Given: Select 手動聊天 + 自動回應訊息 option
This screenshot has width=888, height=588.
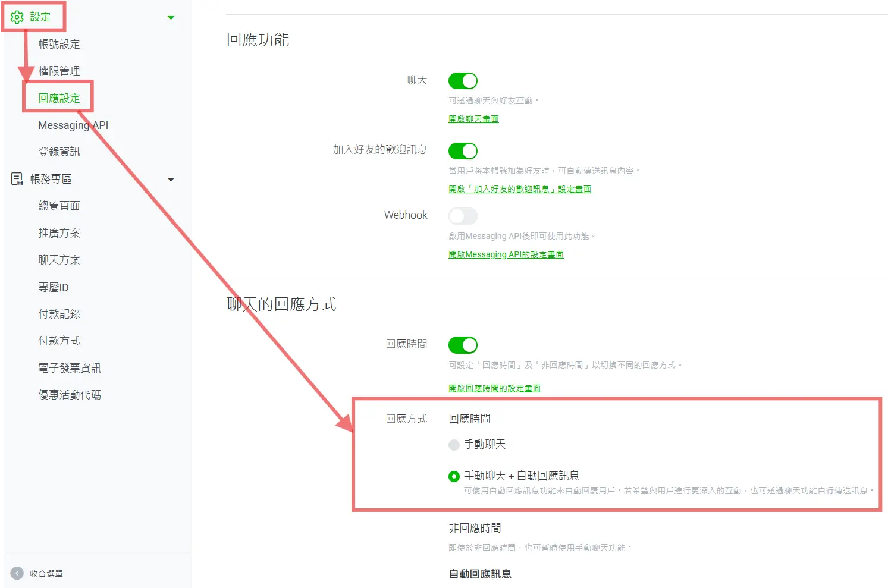Looking at the screenshot, I should (454, 476).
